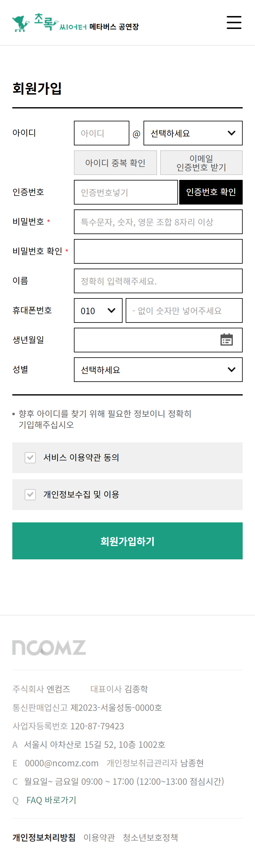Enable the 개인정보수집 및 이용 agreement
255x868 pixels.
[x=30, y=495]
